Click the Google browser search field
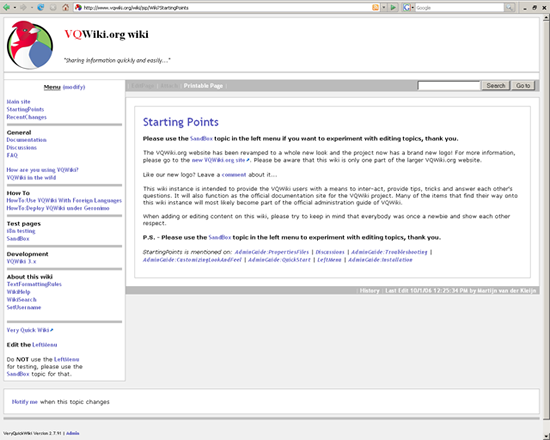This screenshot has width=550, height=440. pyautogui.click(x=460, y=7)
